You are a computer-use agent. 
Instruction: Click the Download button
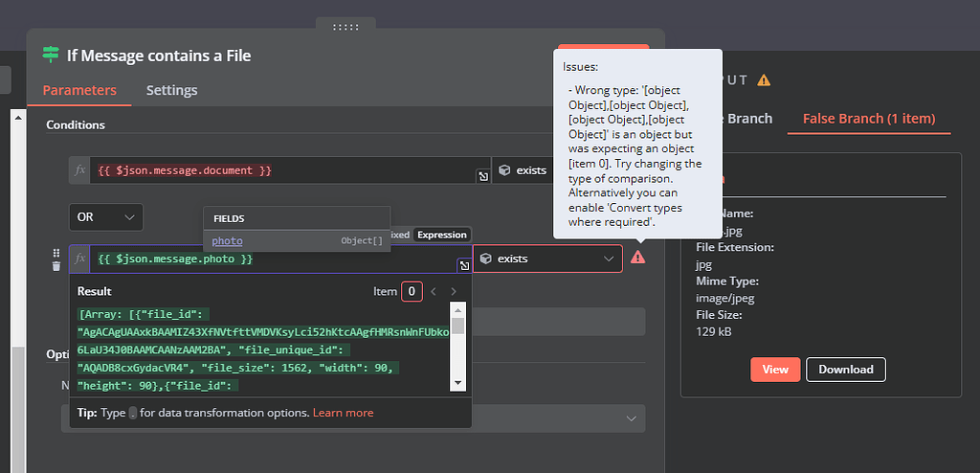pos(845,369)
